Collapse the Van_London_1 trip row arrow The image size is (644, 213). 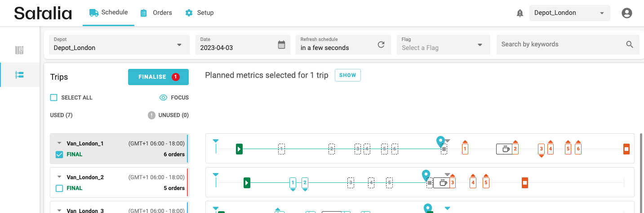coord(59,143)
